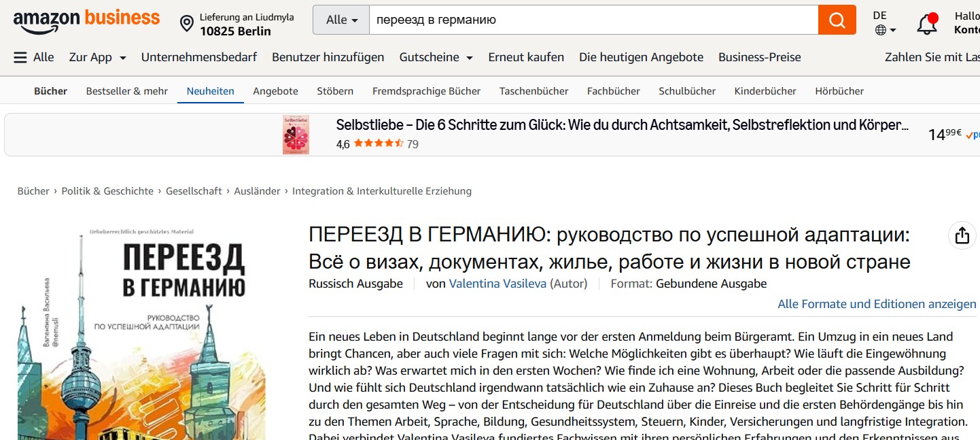
Task: Open Integration & Interkulturelle Erziehung breadcrumb
Action: pyautogui.click(x=382, y=191)
